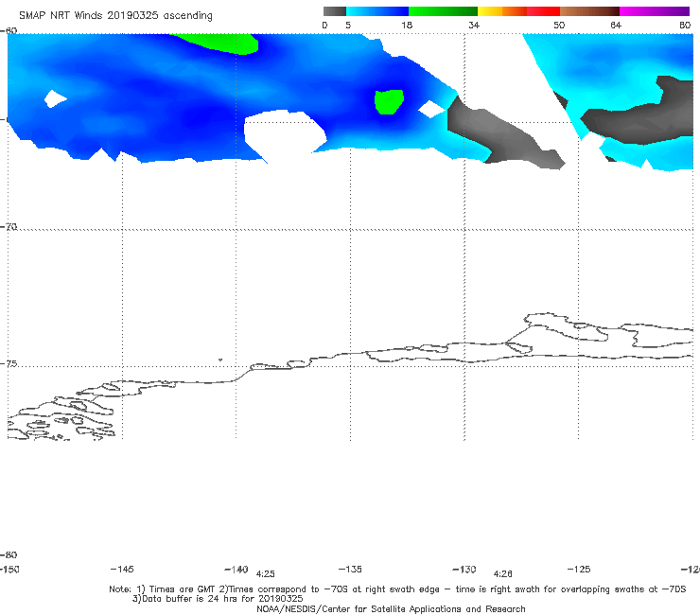Click the latitude label '-80'

9,554
